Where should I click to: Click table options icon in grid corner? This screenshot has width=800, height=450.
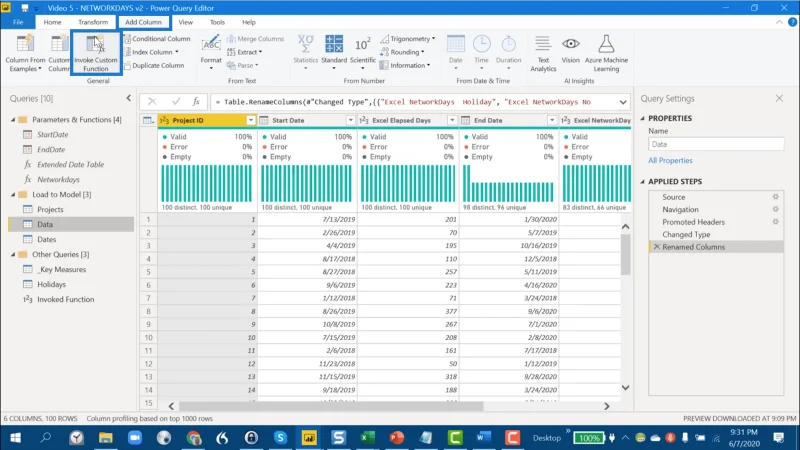click(148, 120)
